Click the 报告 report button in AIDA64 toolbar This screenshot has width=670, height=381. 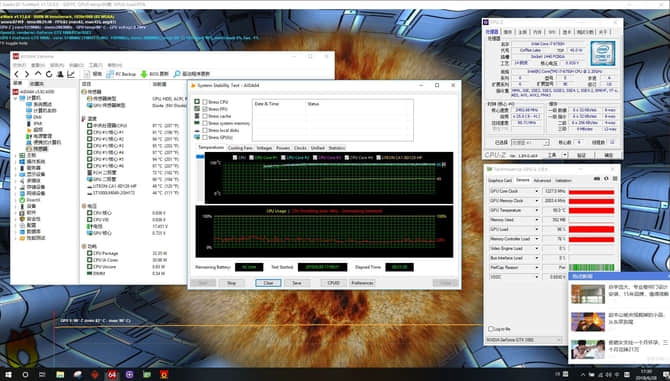click(x=93, y=74)
